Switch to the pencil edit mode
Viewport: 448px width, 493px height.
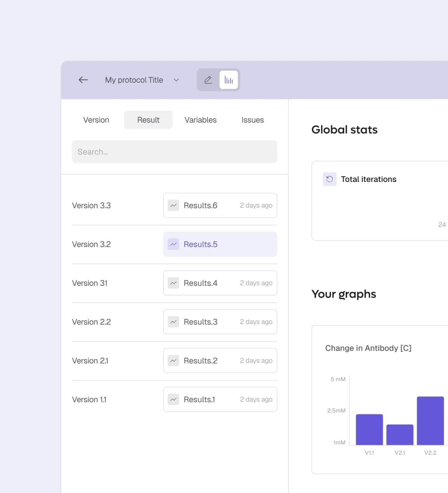208,80
